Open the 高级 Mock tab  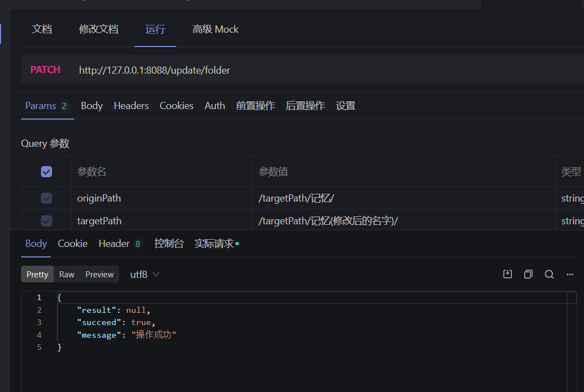(x=215, y=29)
